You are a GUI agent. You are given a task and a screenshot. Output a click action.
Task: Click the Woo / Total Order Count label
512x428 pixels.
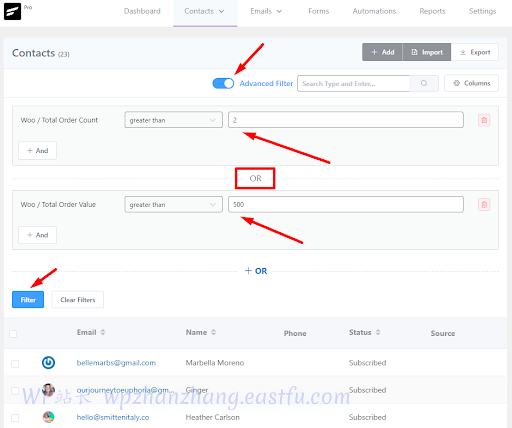point(59,120)
